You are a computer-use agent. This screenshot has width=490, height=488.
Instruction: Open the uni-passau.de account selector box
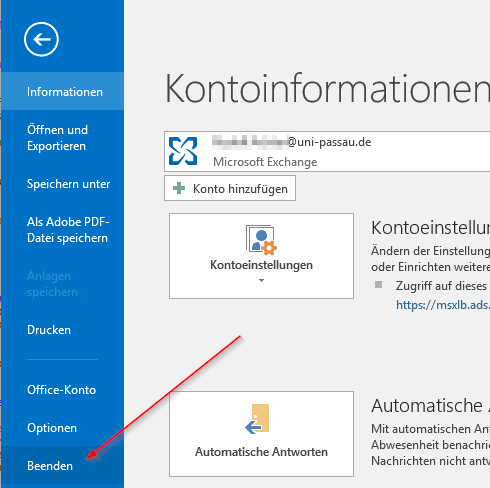pyautogui.click(x=327, y=151)
